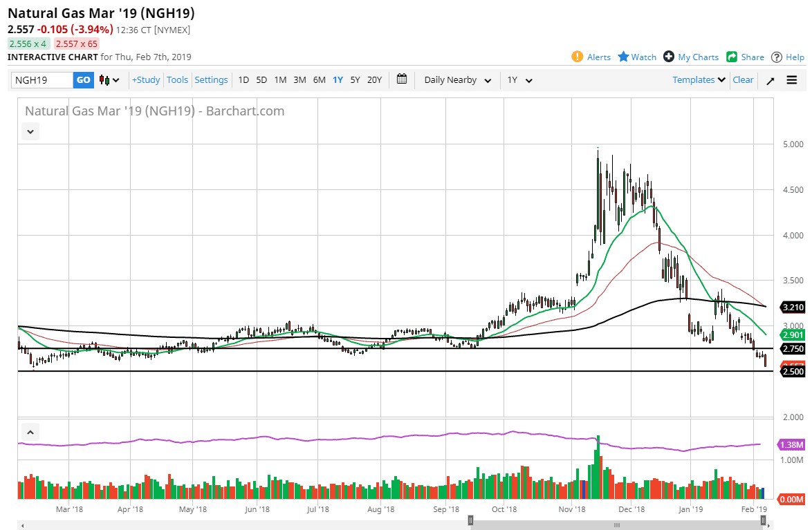Click the NGH19 symbol input field

coord(42,80)
